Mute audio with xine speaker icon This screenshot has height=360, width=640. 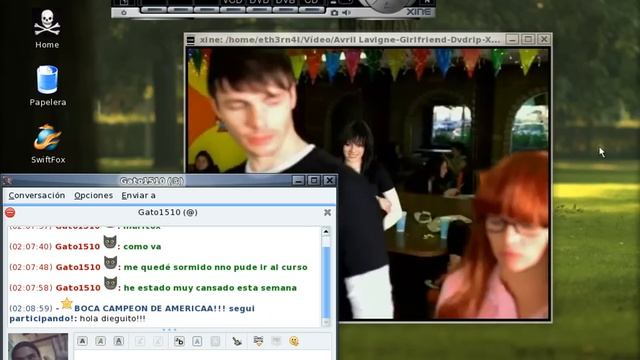(x=346, y=13)
